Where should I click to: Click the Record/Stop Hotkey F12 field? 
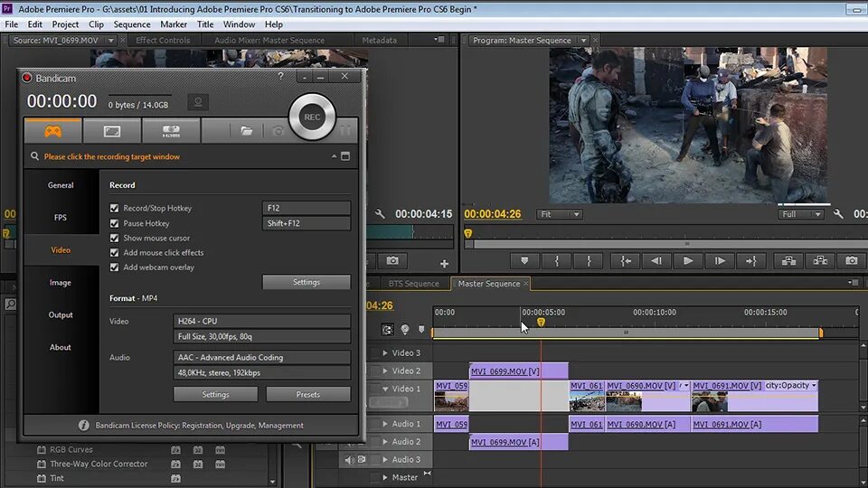click(307, 208)
